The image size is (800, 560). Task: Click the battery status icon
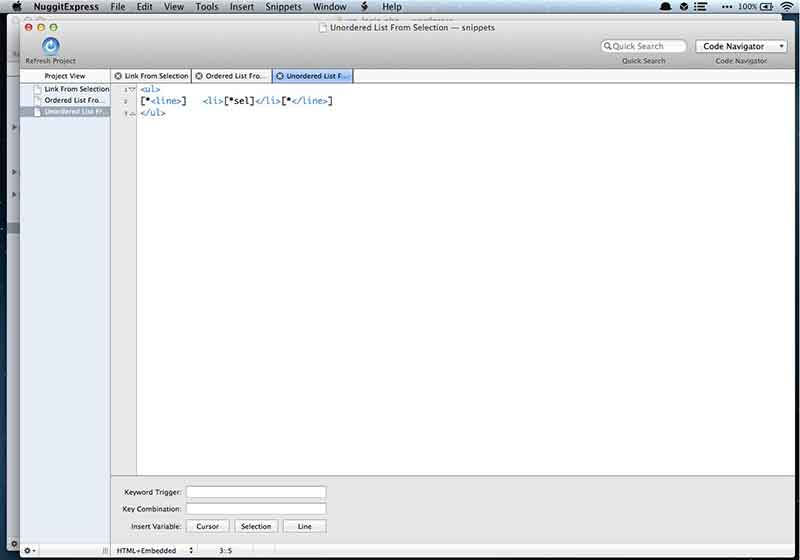tap(766, 7)
